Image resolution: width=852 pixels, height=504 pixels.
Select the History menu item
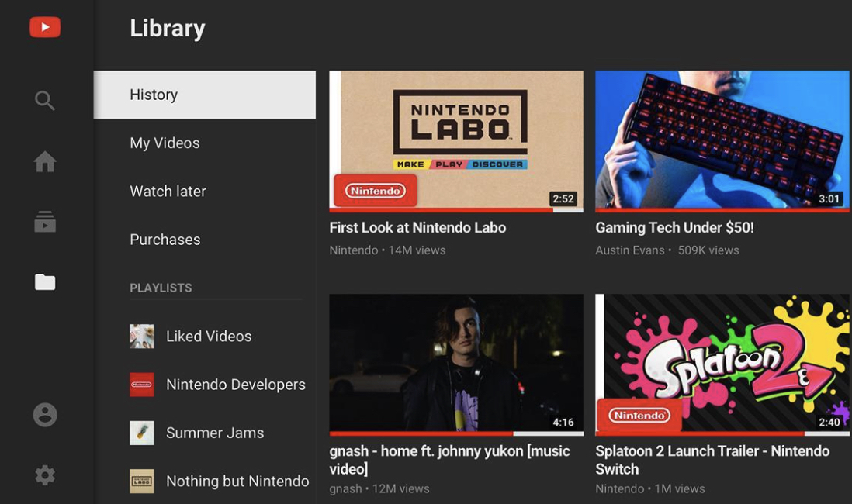point(204,95)
